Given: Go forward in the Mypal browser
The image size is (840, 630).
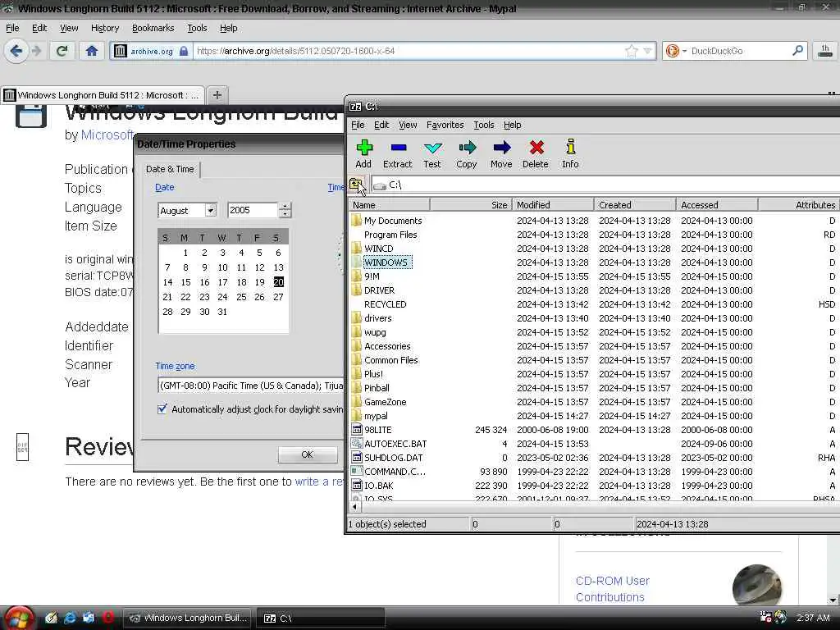Looking at the screenshot, I should tap(36, 52).
